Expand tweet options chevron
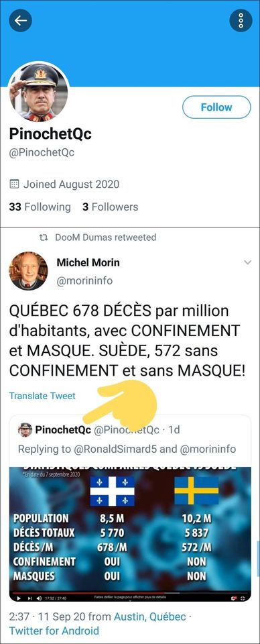 tap(247, 262)
